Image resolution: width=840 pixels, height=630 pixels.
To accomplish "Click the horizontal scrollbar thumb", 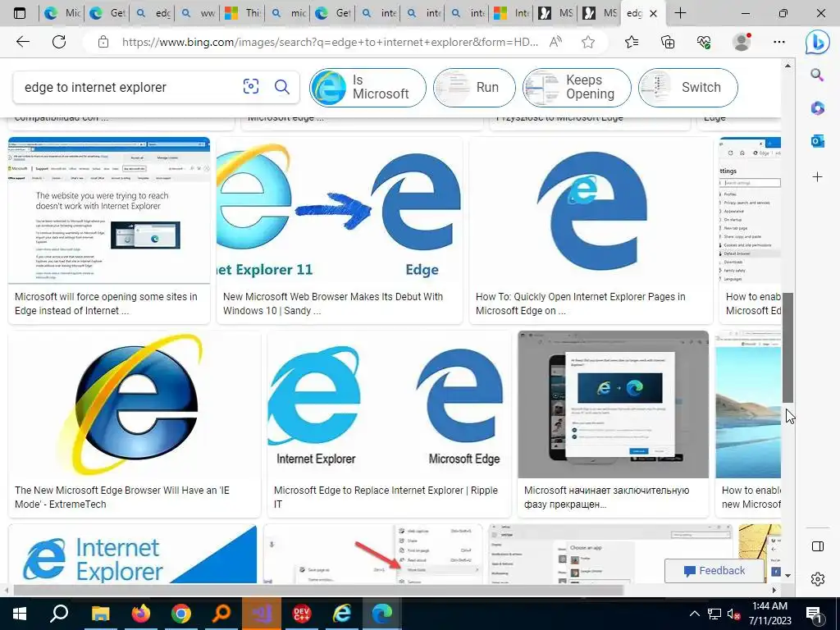I will [319, 591].
